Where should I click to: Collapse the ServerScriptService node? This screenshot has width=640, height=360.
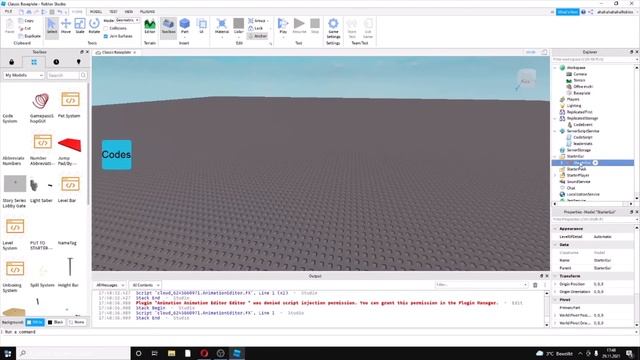point(556,131)
